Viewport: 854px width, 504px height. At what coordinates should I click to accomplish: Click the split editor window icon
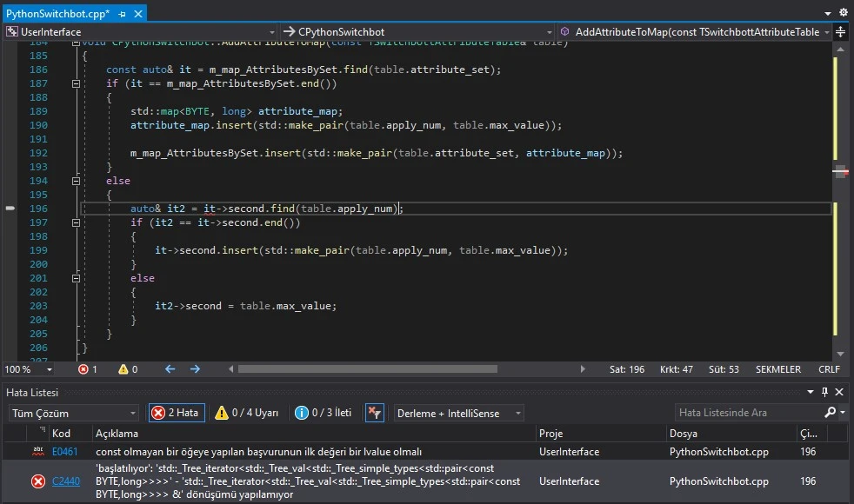point(841,32)
